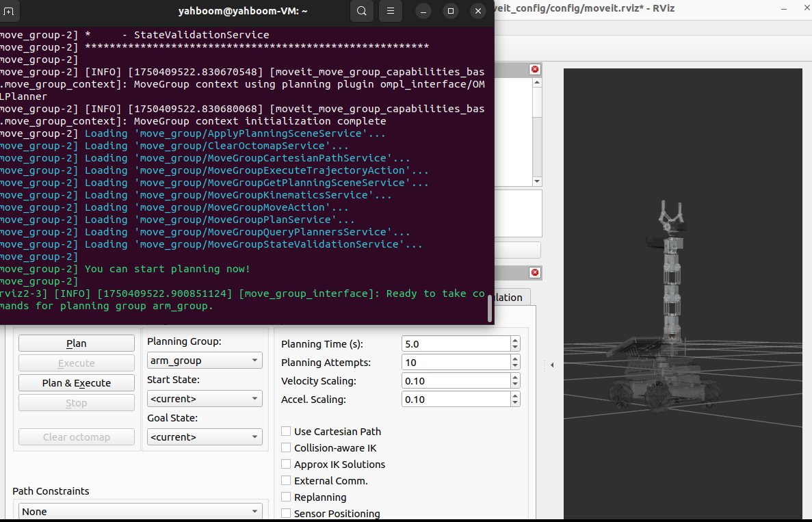Click the Stop button
Screen dimensions: 812x522
[77, 403]
